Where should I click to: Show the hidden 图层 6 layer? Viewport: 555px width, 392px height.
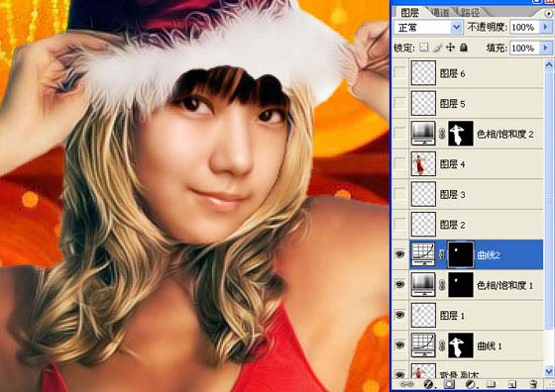[400, 73]
